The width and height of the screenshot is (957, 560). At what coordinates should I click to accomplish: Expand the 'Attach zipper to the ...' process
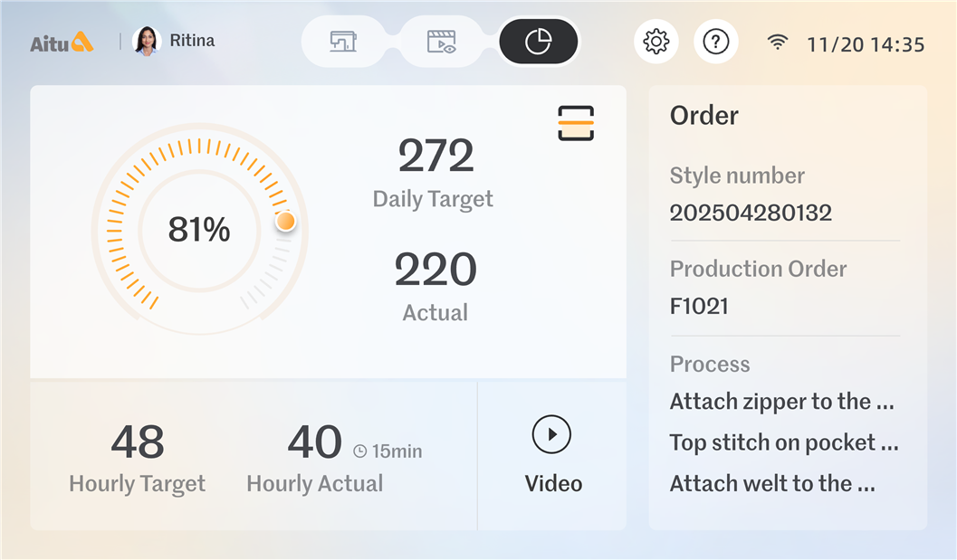click(x=783, y=402)
